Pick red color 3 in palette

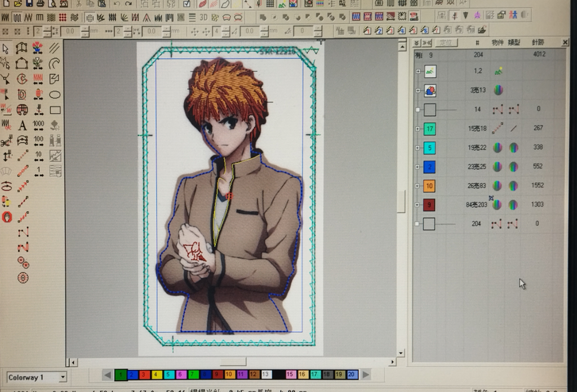[x=144, y=375]
